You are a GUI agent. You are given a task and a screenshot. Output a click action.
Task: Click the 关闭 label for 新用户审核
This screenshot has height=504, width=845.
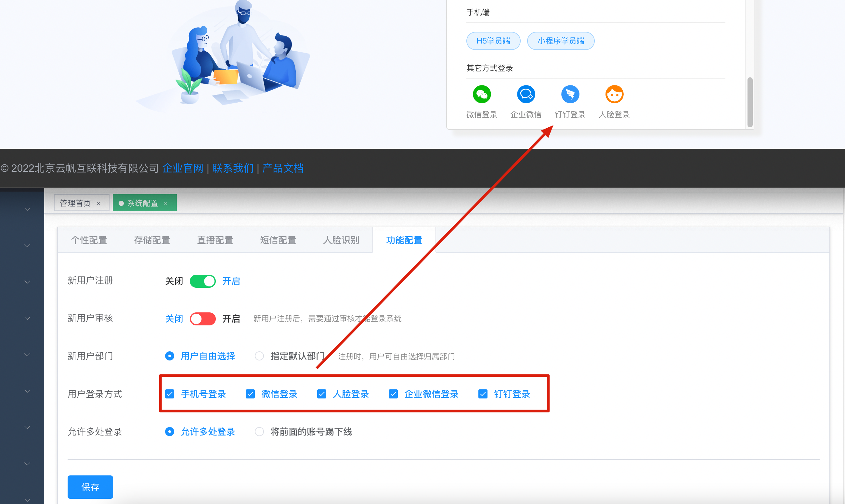(x=174, y=319)
